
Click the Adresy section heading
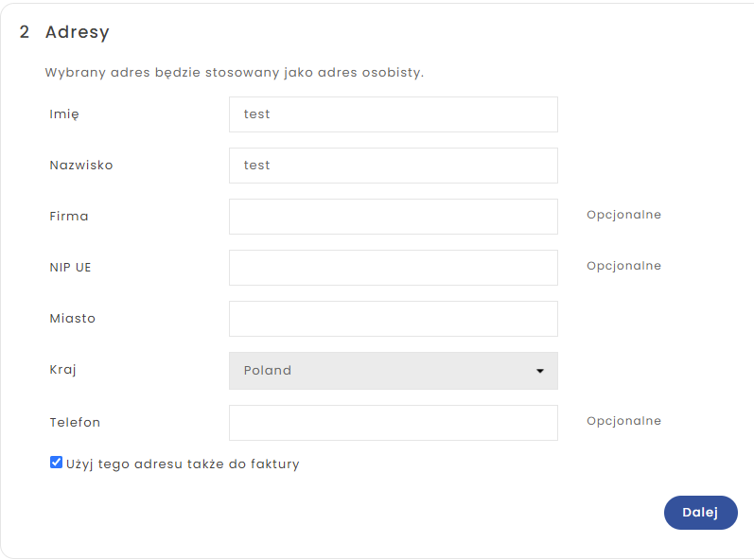pos(78,32)
